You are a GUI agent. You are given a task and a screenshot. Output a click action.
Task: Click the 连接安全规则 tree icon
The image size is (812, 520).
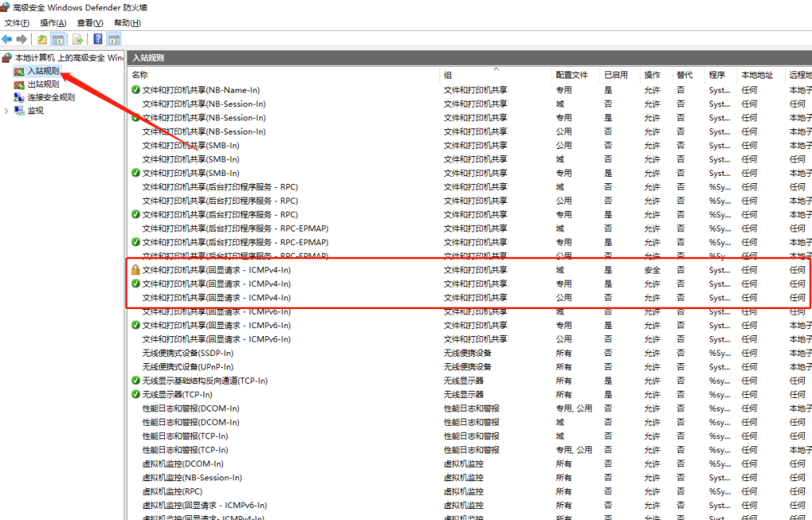19,97
